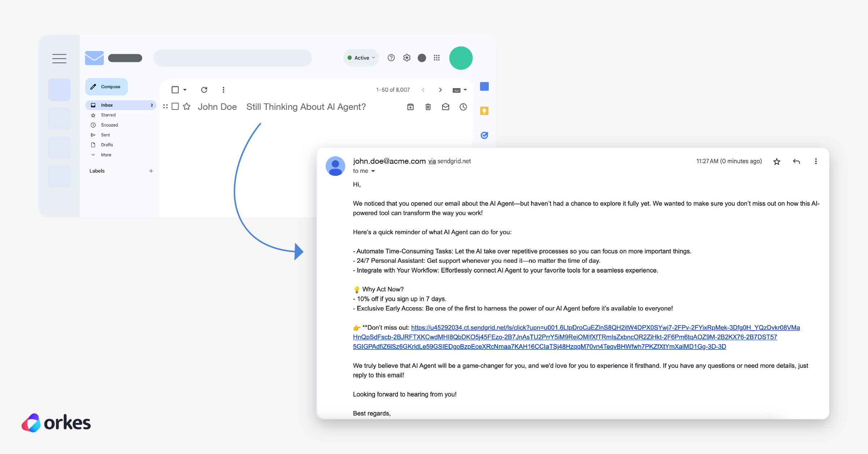Tick the select-all checkbox in toolbar
This screenshot has height=454, width=868.
point(175,90)
